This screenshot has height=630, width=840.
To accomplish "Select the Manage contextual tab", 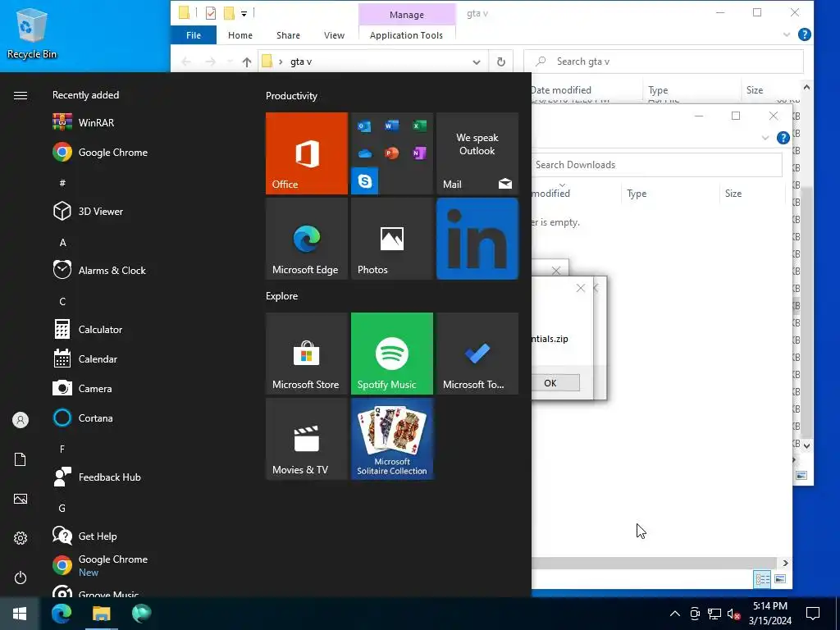I will pyautogui.click(x=407, y=15).
